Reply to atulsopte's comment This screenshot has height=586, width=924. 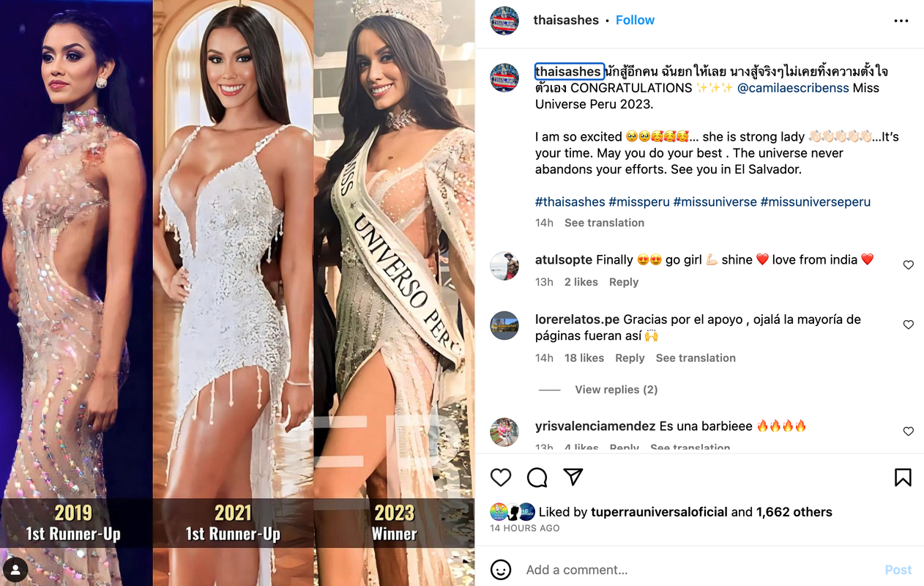coord(624,282)
